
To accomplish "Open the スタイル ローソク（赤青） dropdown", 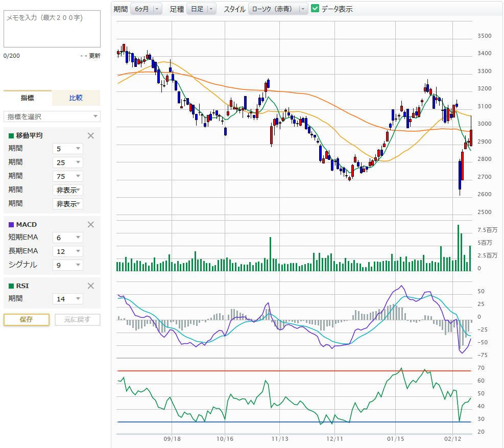I will tap(278, 9).
